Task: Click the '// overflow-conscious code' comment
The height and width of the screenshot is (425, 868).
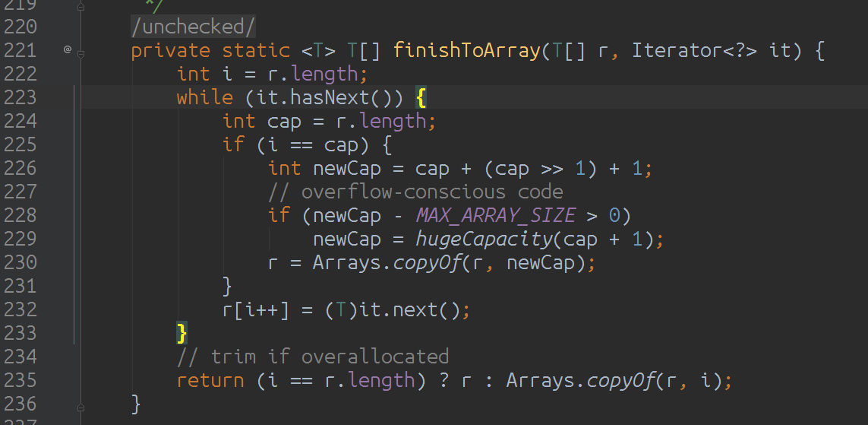Action: pyautogui.click(x=415, y=192)
